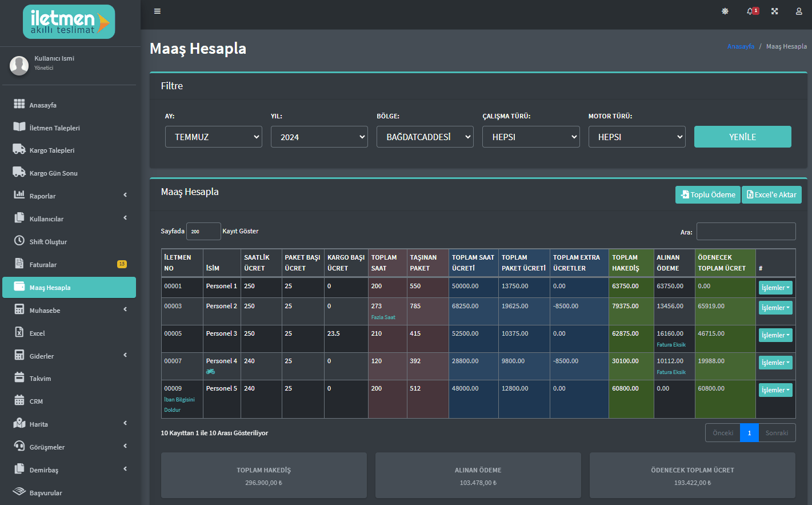The width and height of the screenshot is (812, 505).
Task: Click the settings gear icon in header
Action: click(x=725, y=11)
